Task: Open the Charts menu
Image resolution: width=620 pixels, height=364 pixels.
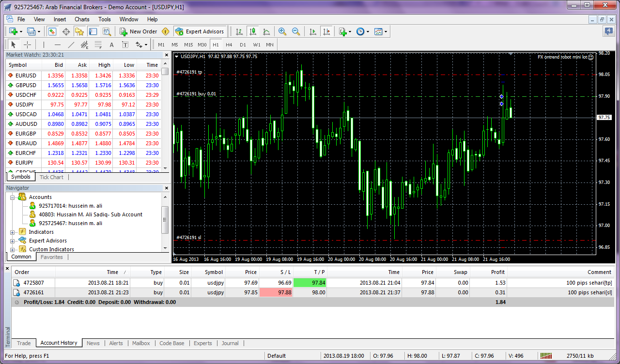Action: (82, 19)
